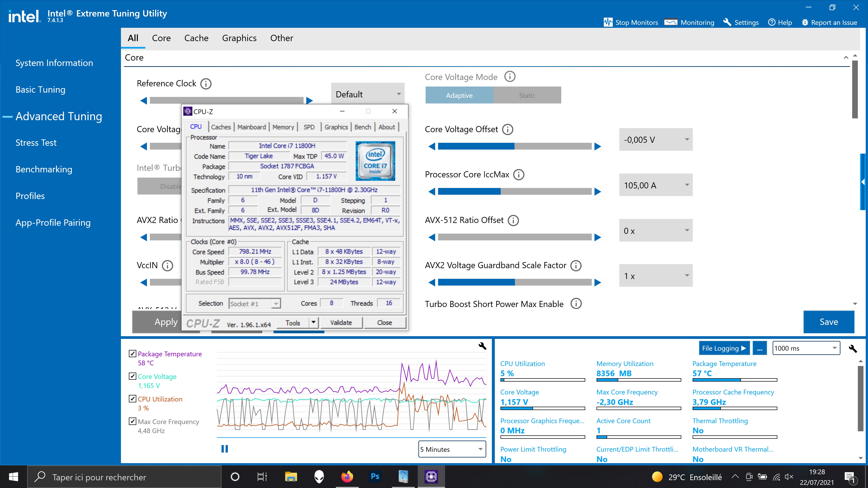Uncheck Package Temperature graph checkbox
The width and height of the screenshot is (868, 488).
132,354
